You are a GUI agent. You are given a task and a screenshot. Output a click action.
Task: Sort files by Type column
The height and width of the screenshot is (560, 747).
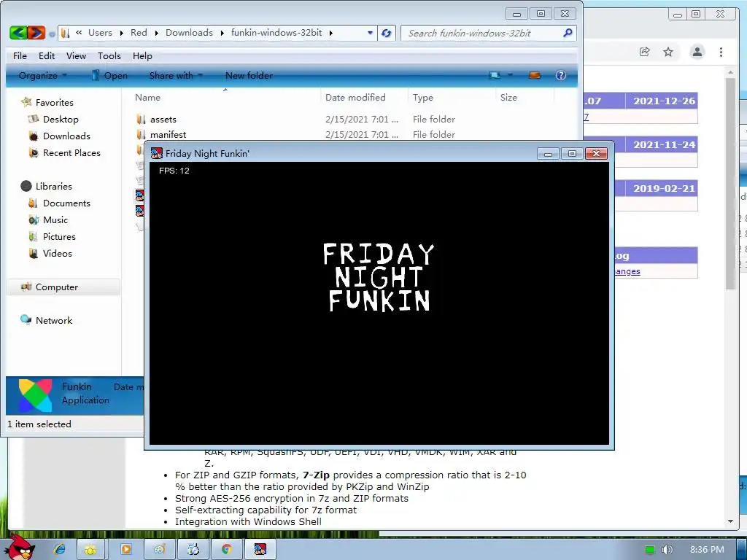[x=423, y=97]
